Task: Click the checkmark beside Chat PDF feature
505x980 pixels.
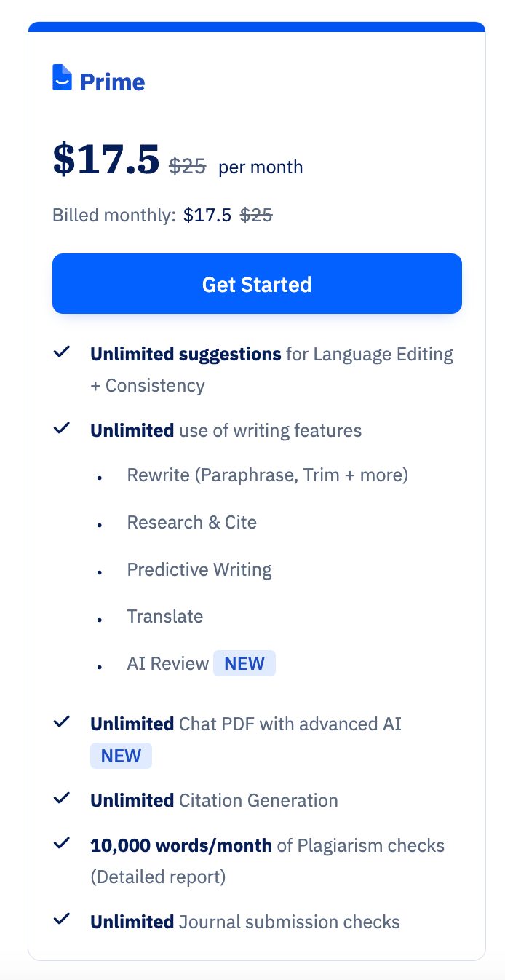Action: coord(62,721)
